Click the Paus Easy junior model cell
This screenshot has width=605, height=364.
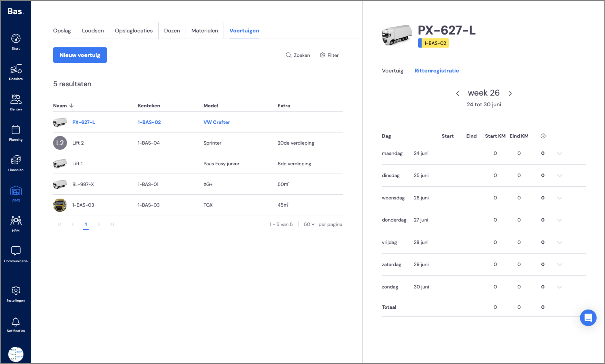pyautogui.click(x=222, y=164)
